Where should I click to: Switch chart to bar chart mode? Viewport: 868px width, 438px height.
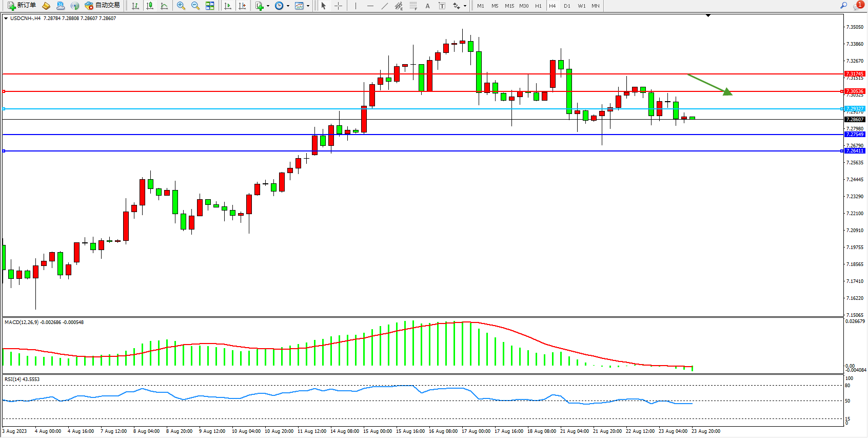pyautogui.click(x=135, y=6)
